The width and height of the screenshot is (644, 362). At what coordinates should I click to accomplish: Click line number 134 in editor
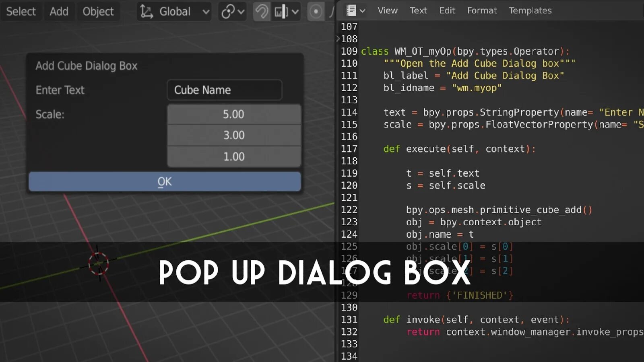click(349, 356)
